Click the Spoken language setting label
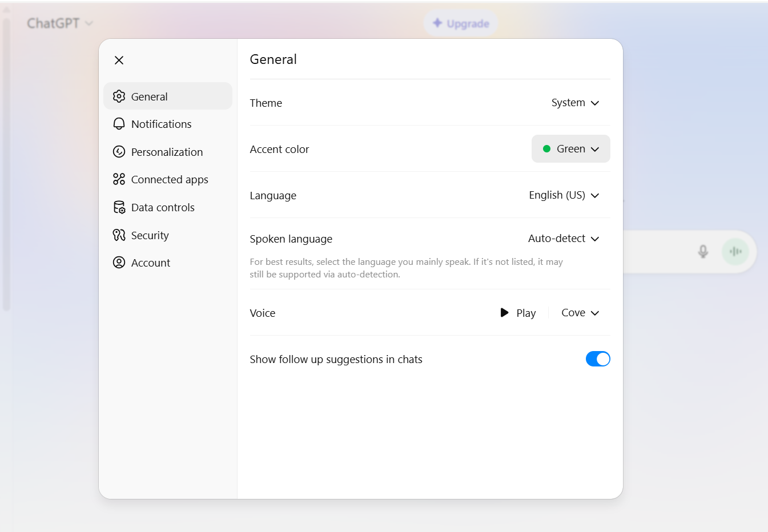The image size is (768, 532). [291, 239]
